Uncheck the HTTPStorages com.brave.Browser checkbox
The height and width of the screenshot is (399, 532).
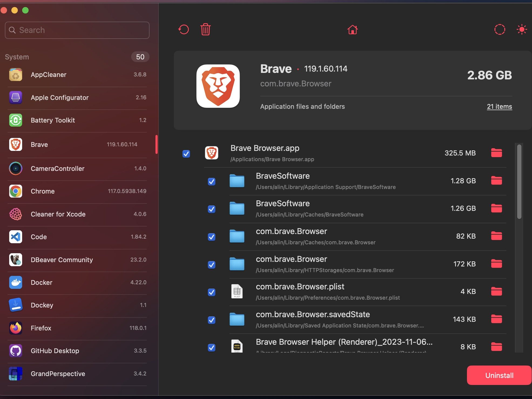point(212,265)
